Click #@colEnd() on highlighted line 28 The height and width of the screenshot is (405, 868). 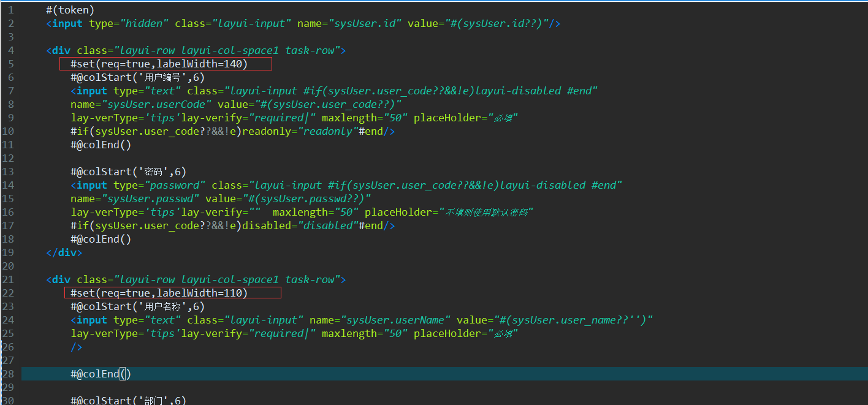101,374
